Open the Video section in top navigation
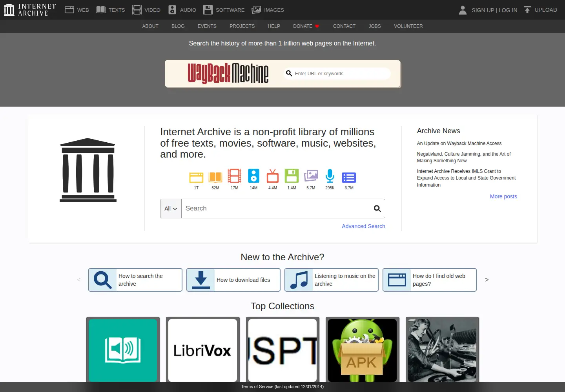 click(x=146, y=10)
